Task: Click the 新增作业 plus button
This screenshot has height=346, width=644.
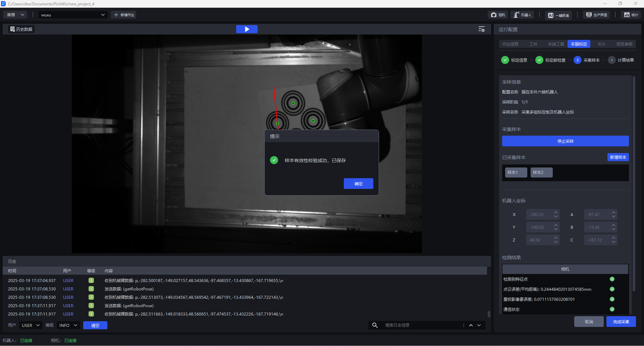Action: (124, 15)
